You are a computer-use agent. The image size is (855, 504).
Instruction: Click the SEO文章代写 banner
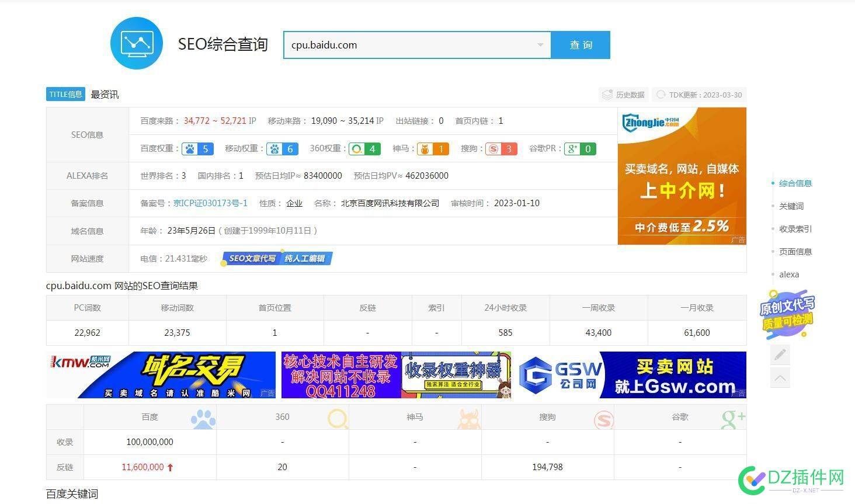pos(277,258)
